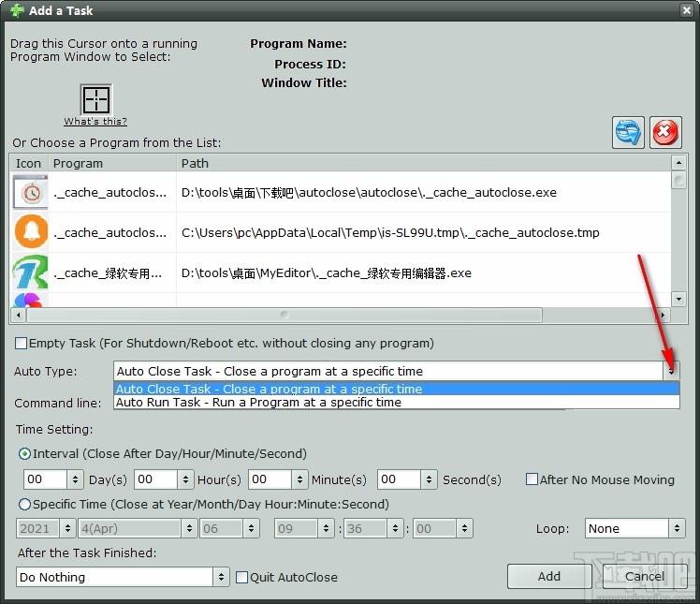Image resolution: width=700 pixels, height=604 pixels.
Task: Click the specific-time day 06 stepper arrows
Action: [x=251, y=528]
